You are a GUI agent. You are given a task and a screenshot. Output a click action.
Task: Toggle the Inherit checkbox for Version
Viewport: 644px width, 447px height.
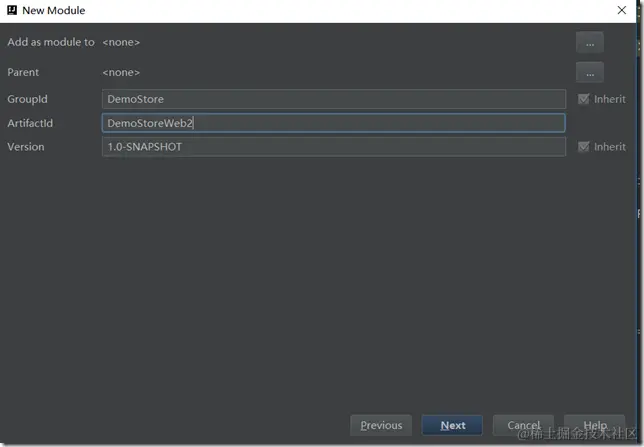[583, 147]
